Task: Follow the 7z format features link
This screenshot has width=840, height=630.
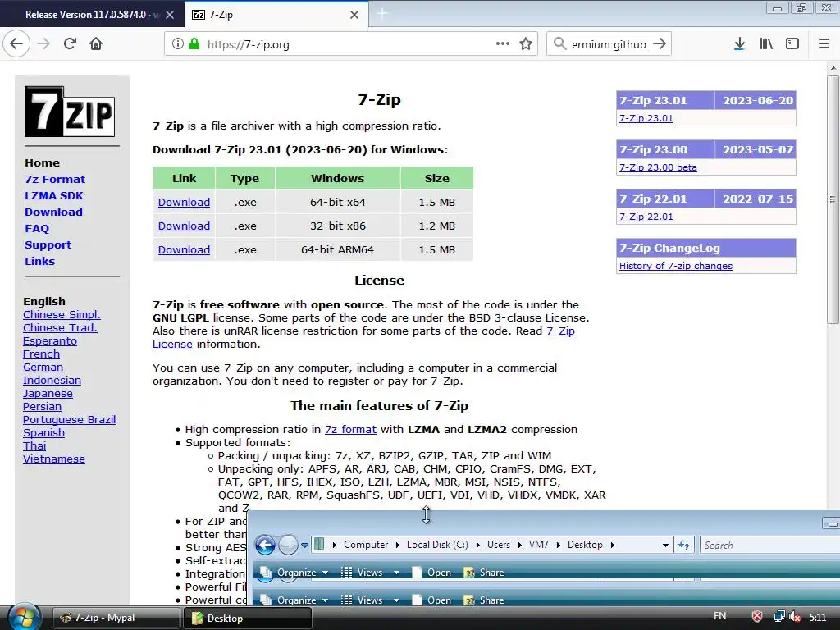Action: (x=350, y=430)
